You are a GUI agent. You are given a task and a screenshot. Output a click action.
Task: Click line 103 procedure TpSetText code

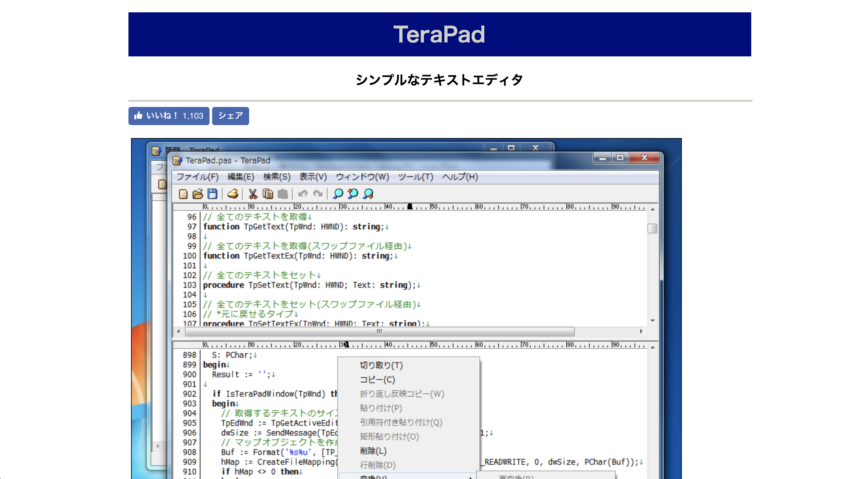(x=312, y=285)
